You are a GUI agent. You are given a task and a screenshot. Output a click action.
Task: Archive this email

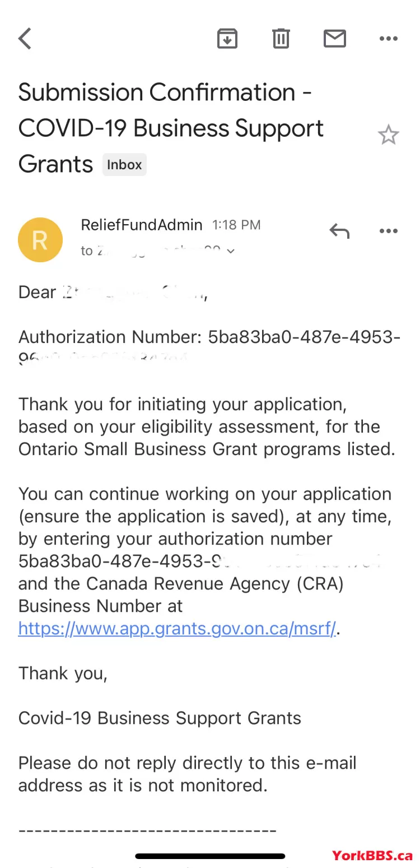click(227, 38)
